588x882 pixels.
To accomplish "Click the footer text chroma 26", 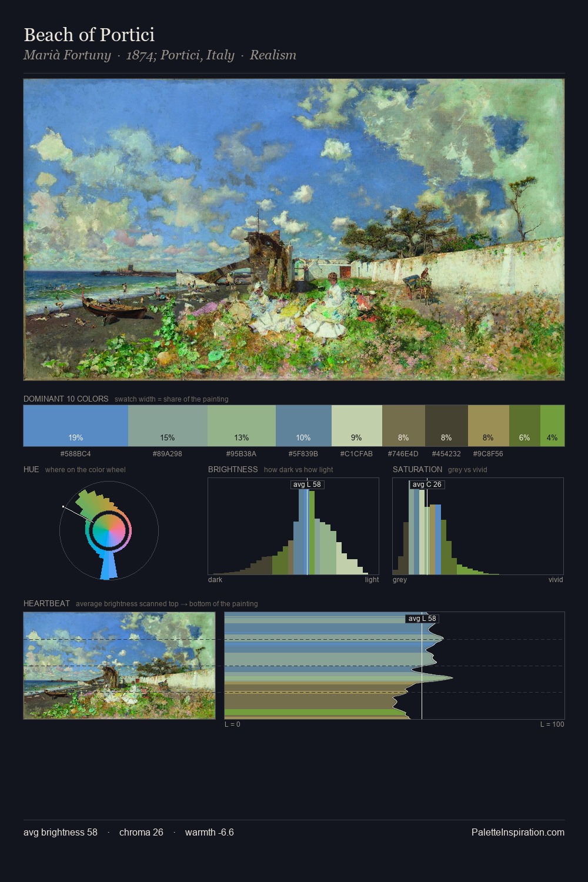I will point(141,832).
